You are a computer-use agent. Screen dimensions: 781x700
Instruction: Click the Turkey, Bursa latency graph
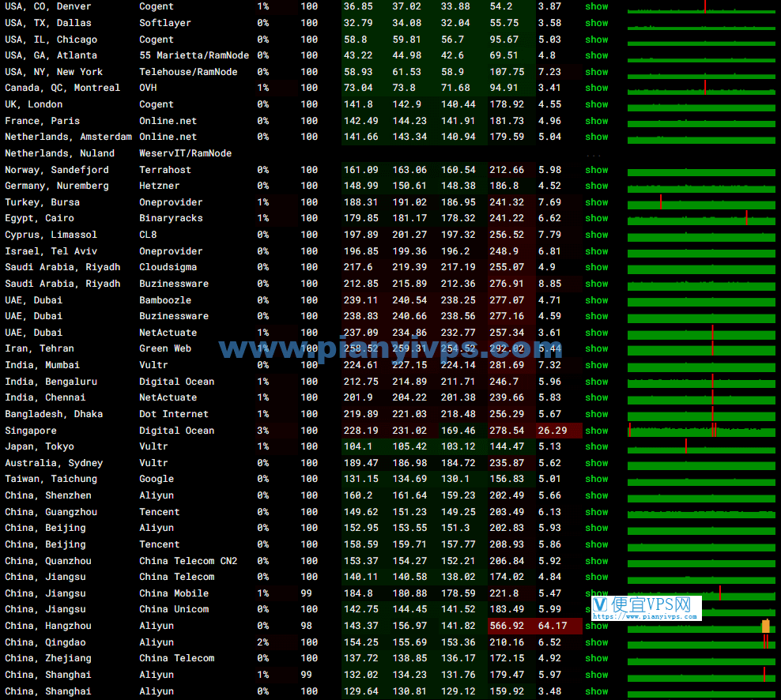(701, 202)
